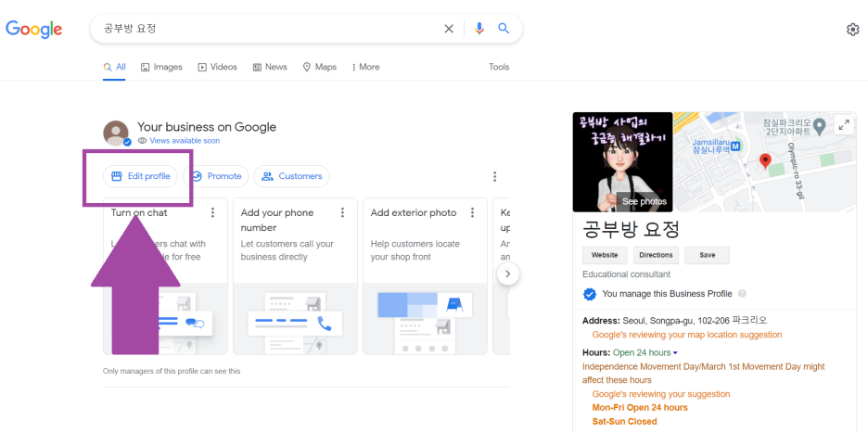This screenshot has width=868, height=433.
Task: Switch to Maps tab
Action: coord(319,67)
